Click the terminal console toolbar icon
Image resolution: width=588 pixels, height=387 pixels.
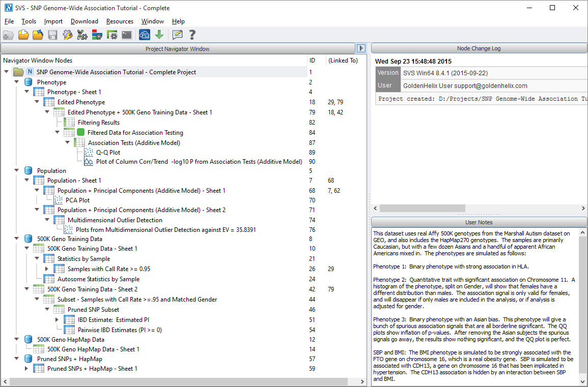(127, 35)
